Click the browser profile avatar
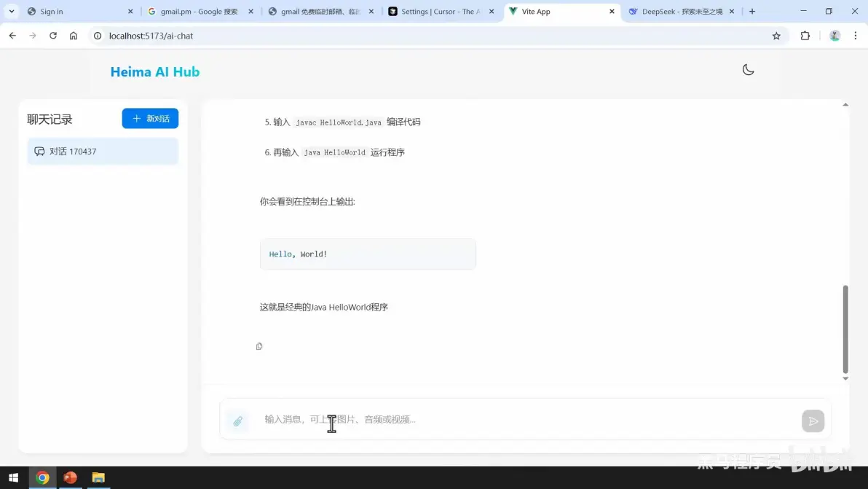The height and width of the screenshot is (489, 868). [x=835, y=35]
